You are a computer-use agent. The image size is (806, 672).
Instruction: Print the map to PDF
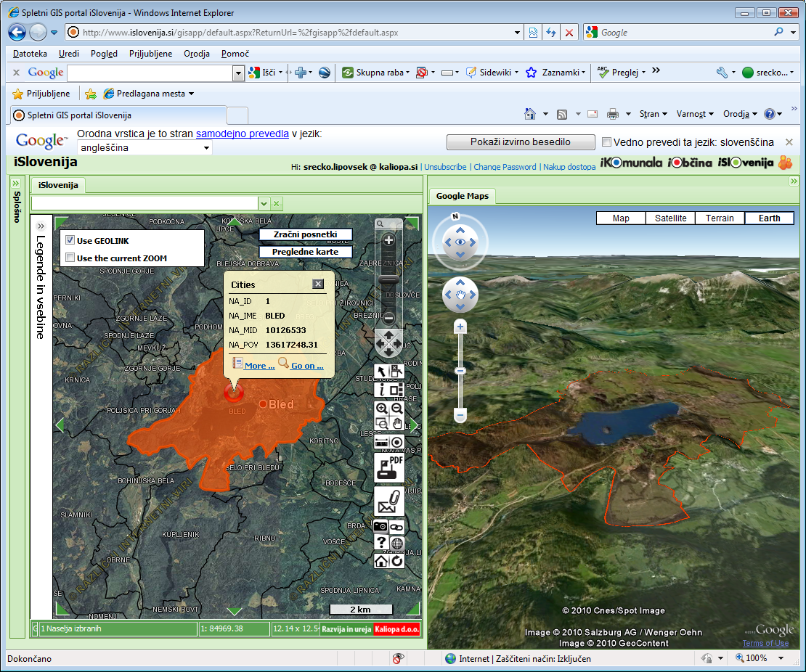click(389, 467)
